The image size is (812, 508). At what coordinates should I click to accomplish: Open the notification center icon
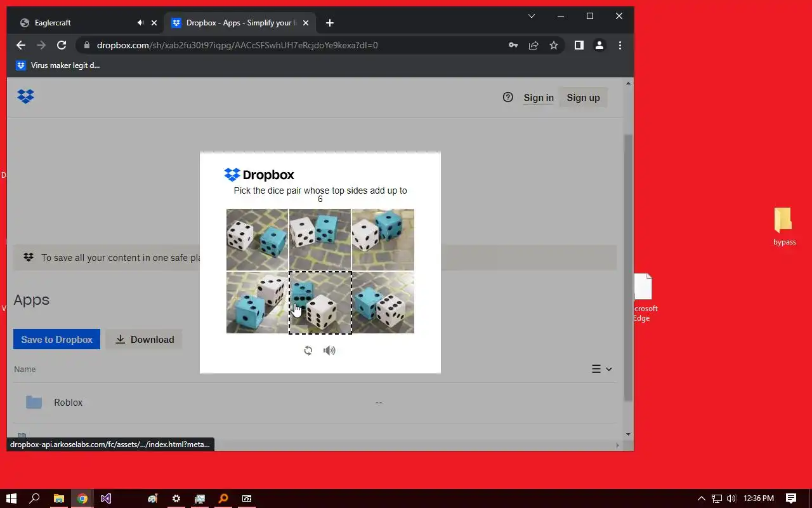tap(791, 498)
